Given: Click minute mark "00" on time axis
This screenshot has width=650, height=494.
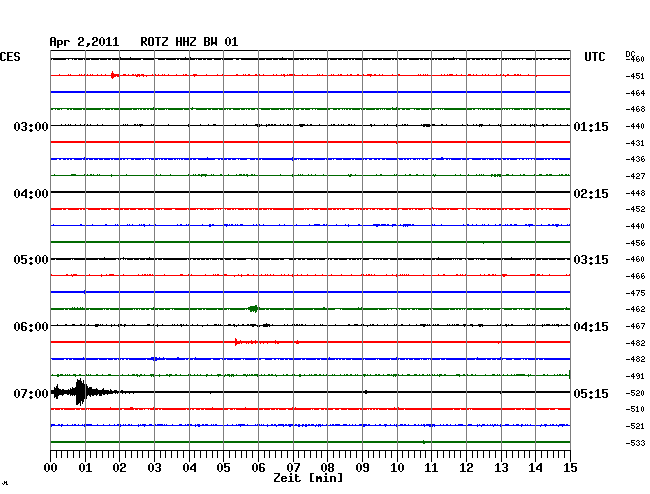Looking at the screenshot, I should click(x=51, y=467).
